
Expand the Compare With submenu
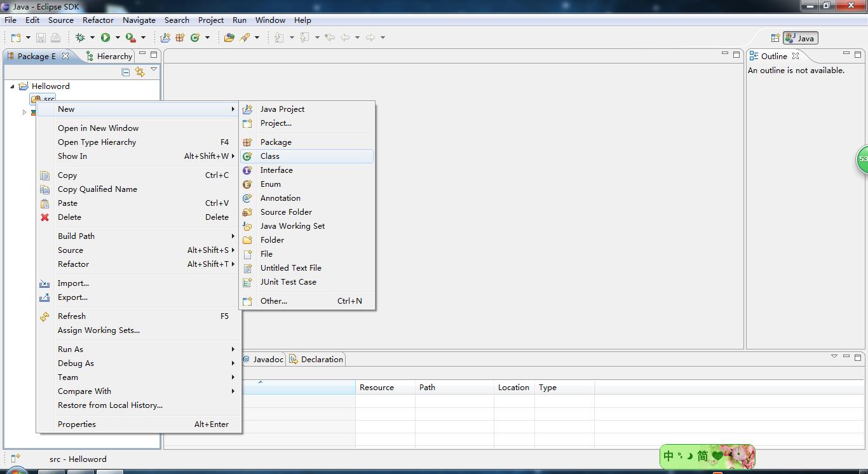coord(139,391)
